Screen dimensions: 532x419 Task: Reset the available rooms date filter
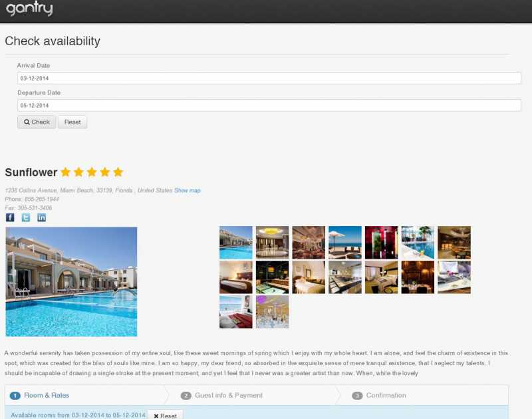165,415
